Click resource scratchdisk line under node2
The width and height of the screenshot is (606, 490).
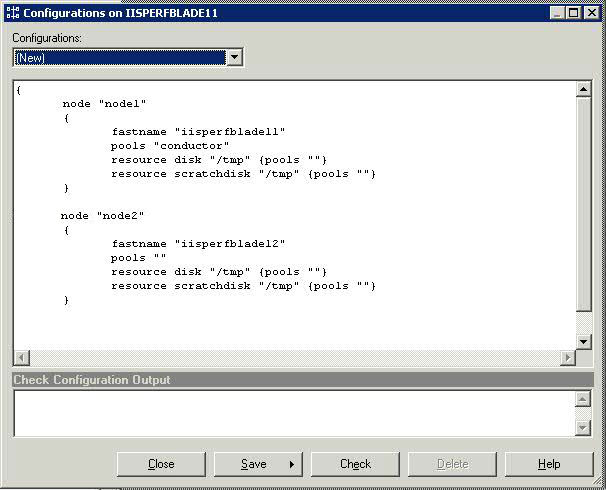tap(243, 286)
